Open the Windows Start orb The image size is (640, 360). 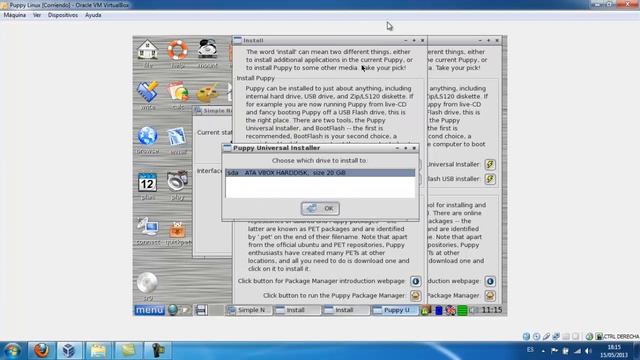(13, 351)
